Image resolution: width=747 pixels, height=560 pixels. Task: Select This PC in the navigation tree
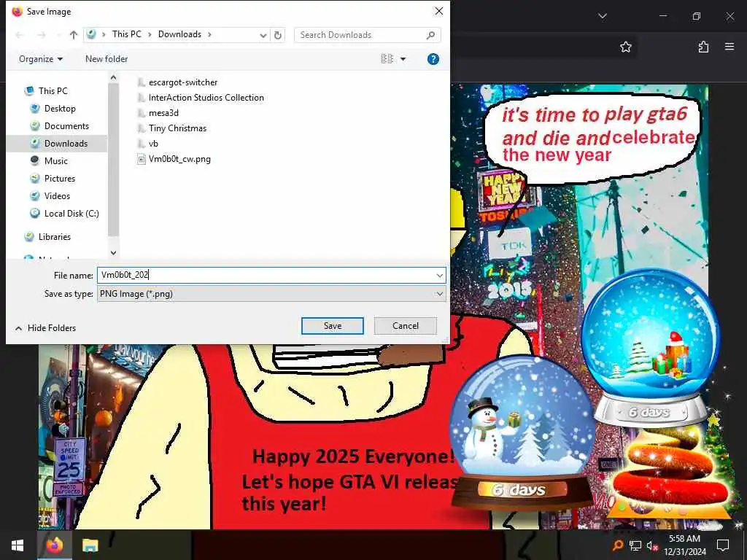point(53,90)
